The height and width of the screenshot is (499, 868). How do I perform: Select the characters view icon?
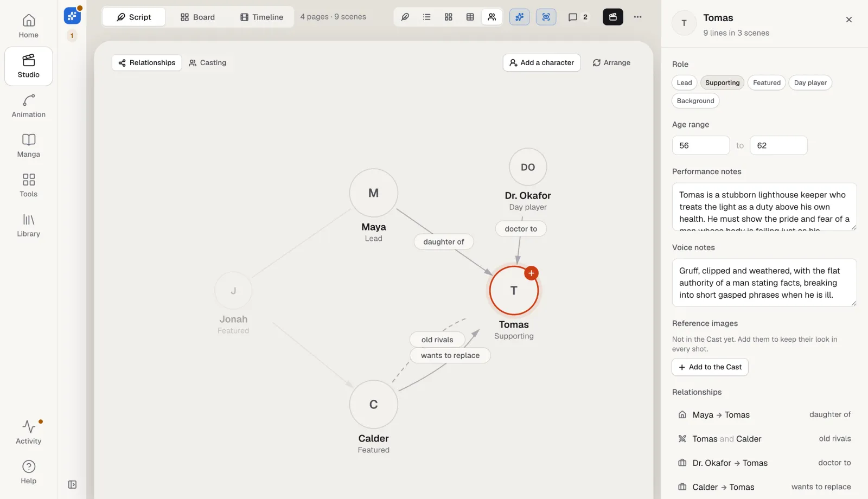point(492,17)
